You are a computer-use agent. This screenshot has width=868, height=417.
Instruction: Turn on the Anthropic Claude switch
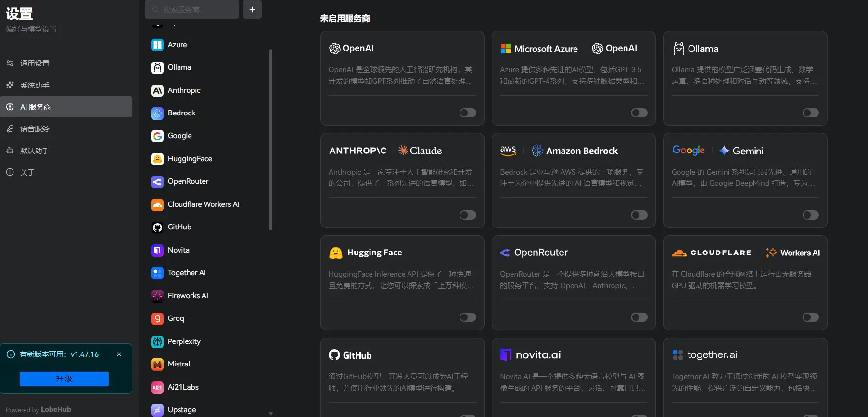pos(467,215)
